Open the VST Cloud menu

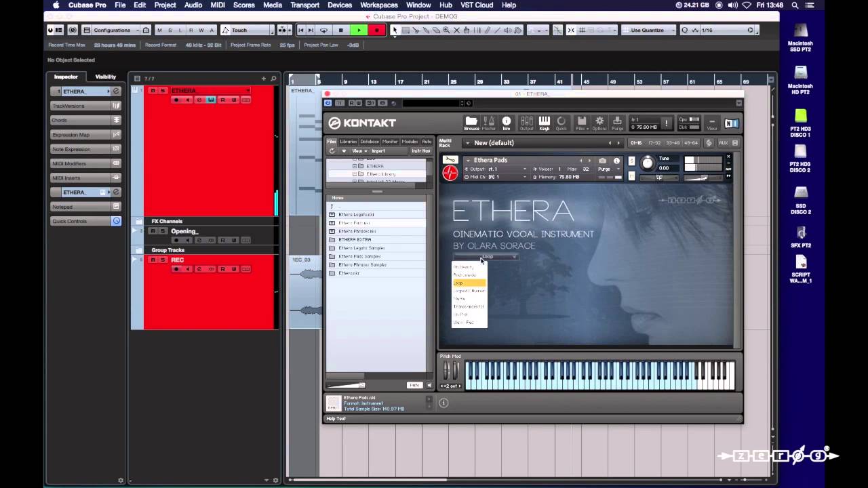pyautogui.click(x=477, y=5)
